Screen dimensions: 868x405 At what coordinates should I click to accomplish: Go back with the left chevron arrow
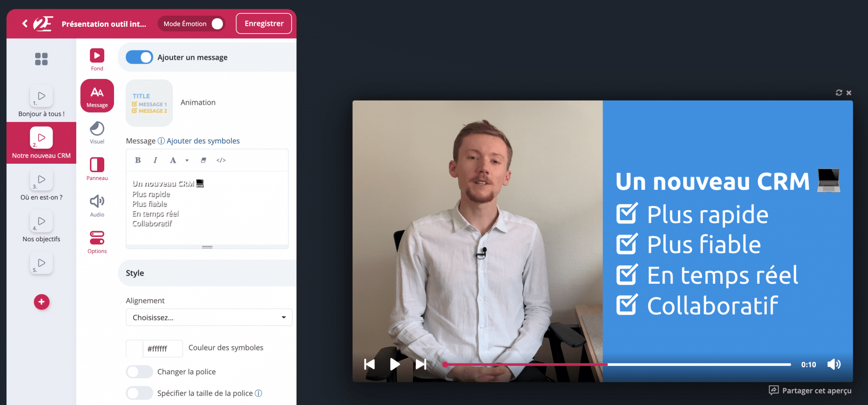click(x=25, y=24)
